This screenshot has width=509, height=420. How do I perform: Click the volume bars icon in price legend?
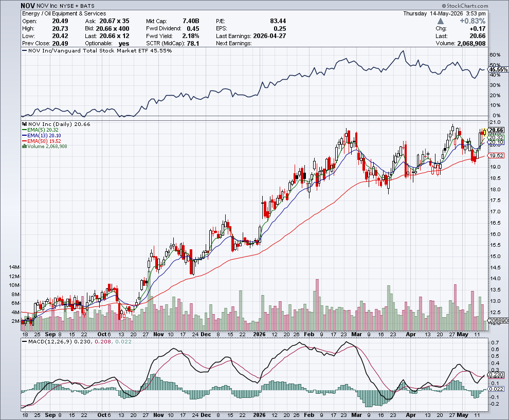[24, 147]
